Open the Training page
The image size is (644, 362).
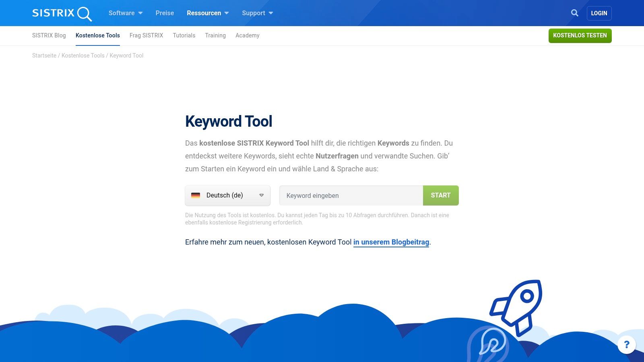coord(215,35)
